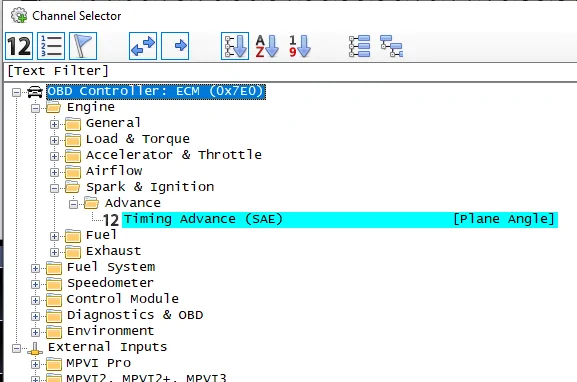Select the General tree item
Viewport: 577px width, 382px height.
[x=113, y=123]
